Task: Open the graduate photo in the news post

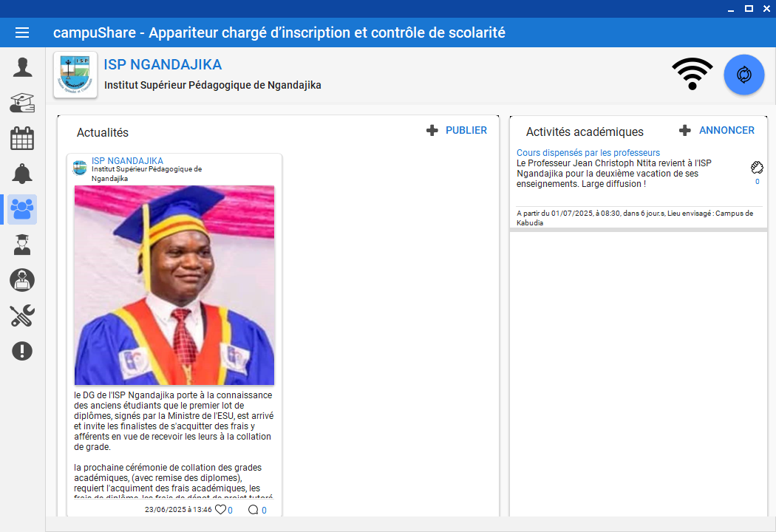Action: pos(174,285)
